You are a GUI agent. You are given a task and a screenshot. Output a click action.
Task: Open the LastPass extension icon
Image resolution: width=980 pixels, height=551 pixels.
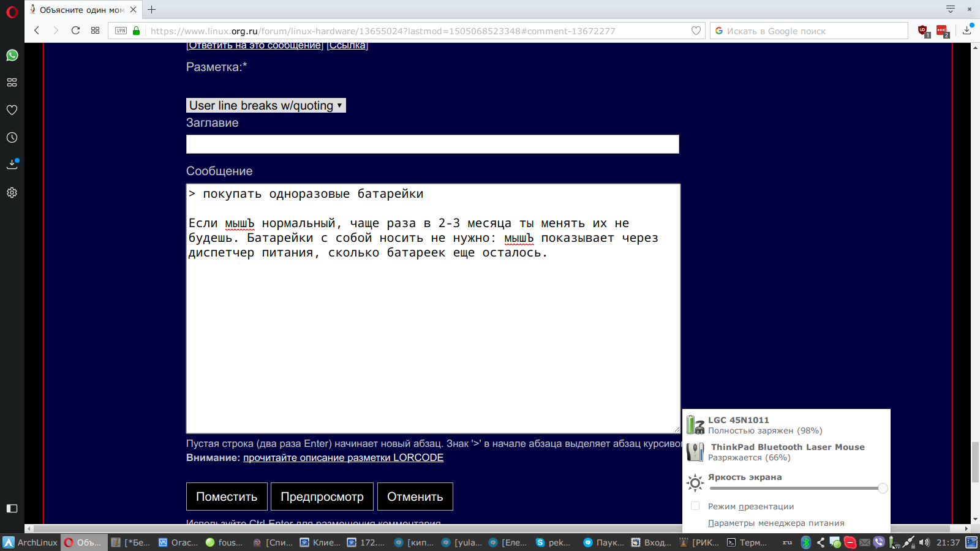tap(942, 31)
